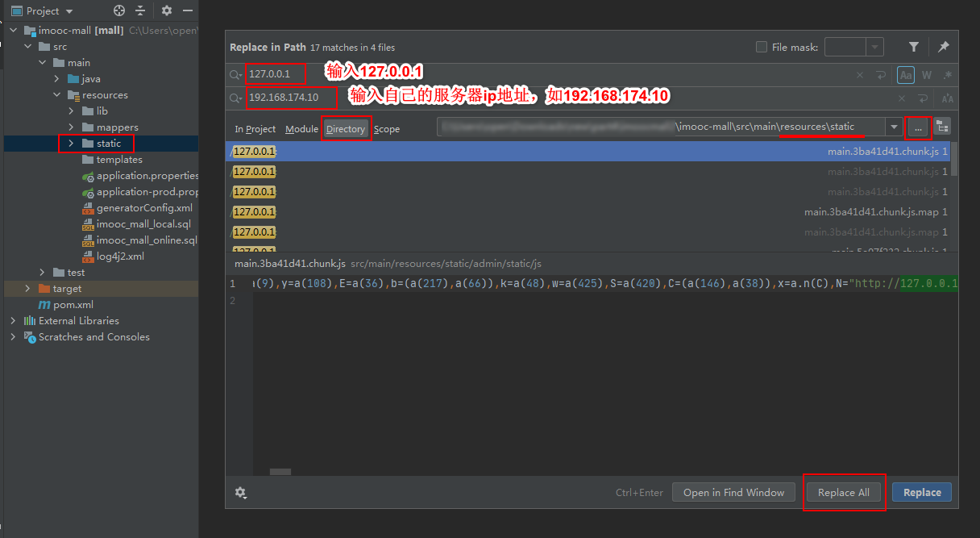Select the Directory scope tab
Screen dimensions: 980x538
point(346,129)
